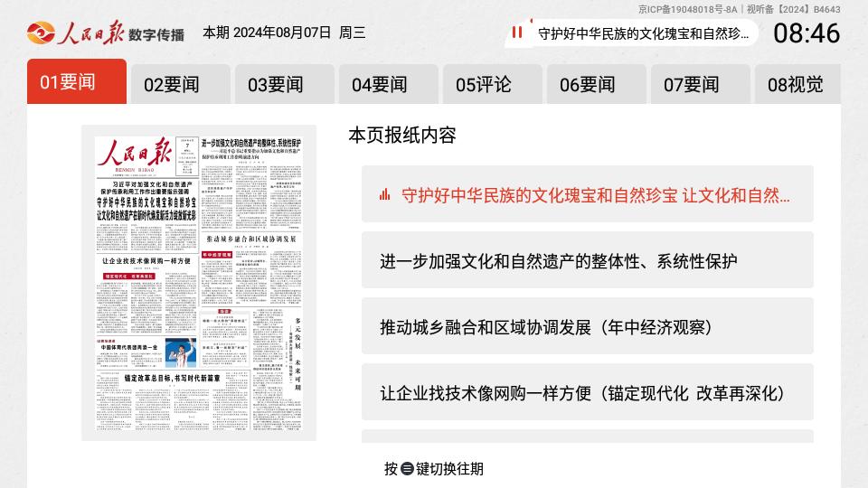
Task: Open the 01要闻 tab
Action: 76,82
